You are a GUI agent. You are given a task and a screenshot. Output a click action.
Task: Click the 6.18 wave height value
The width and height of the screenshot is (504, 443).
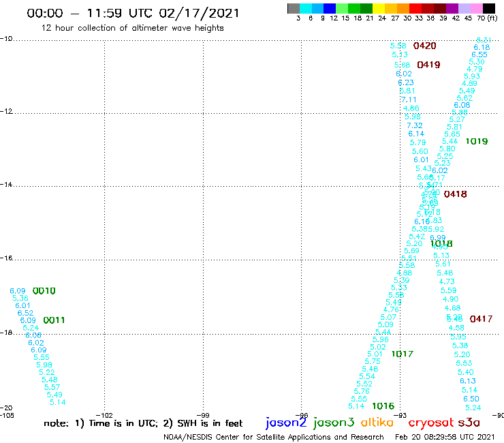(482, 47)
